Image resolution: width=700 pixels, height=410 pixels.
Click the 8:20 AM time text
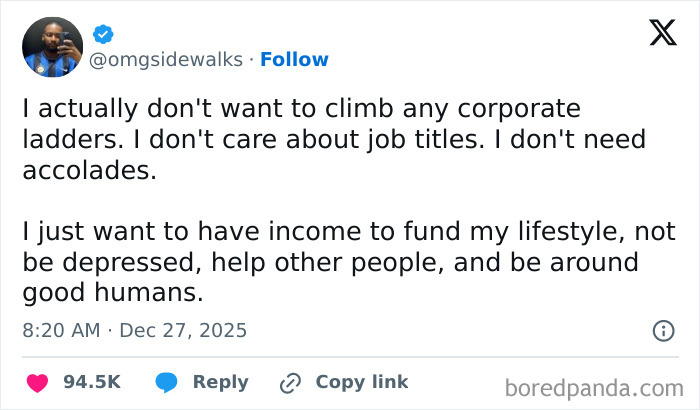[x=59, y=330]
